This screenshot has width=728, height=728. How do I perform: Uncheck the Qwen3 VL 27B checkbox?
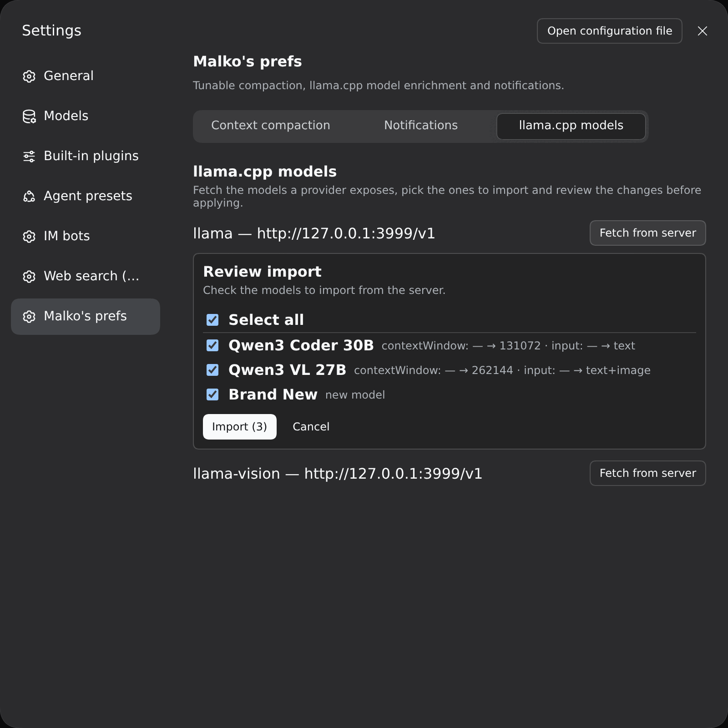pyautogui.click(x=212, y=370)
